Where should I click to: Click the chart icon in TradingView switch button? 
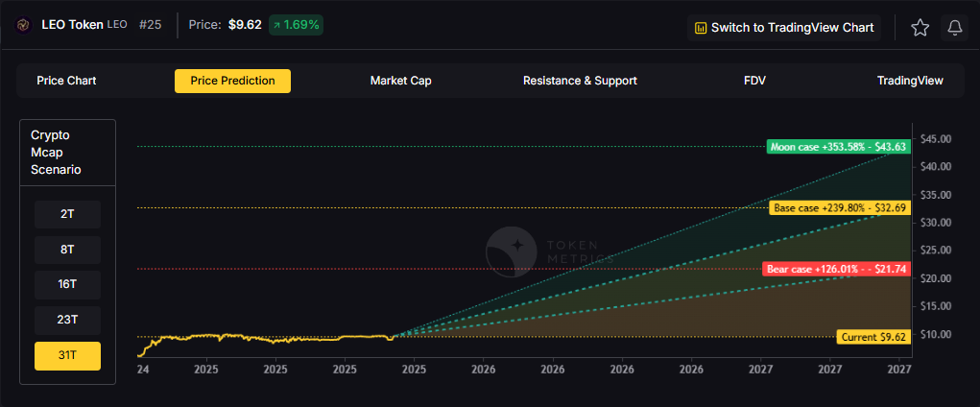click(x=701, y=28)
